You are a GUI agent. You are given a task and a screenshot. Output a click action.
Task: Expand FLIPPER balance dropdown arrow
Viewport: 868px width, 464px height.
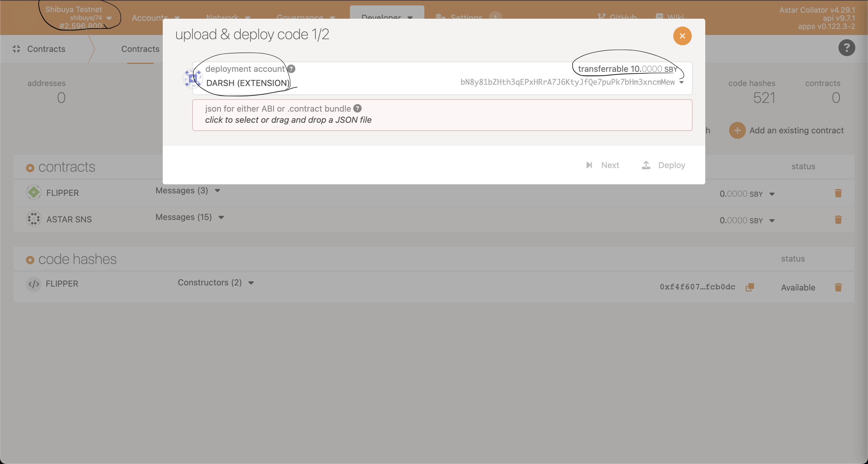[x=772, y=194]
